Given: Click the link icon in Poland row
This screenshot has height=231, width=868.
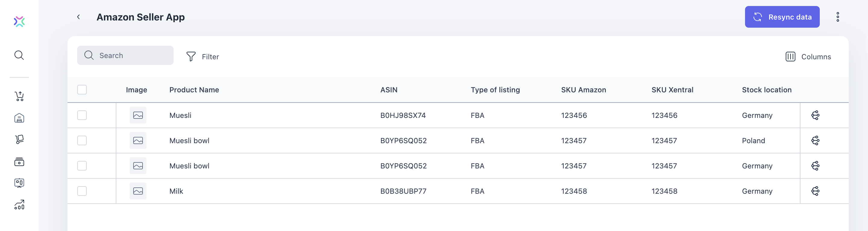Looking at the screenshot, I should 815,140.
